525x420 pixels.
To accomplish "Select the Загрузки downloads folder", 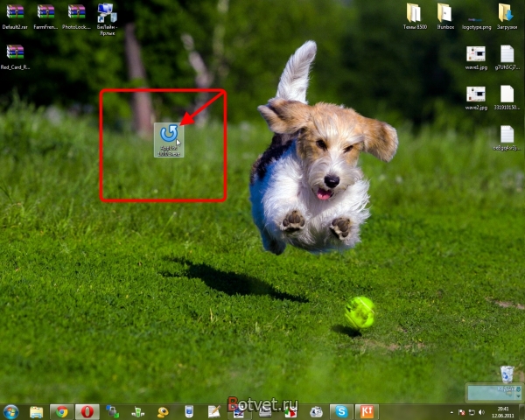I will (x=506, y=13).
